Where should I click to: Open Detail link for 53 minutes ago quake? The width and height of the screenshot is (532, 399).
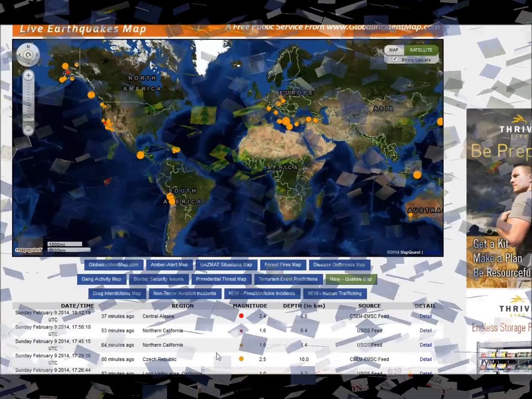point(426,330)
